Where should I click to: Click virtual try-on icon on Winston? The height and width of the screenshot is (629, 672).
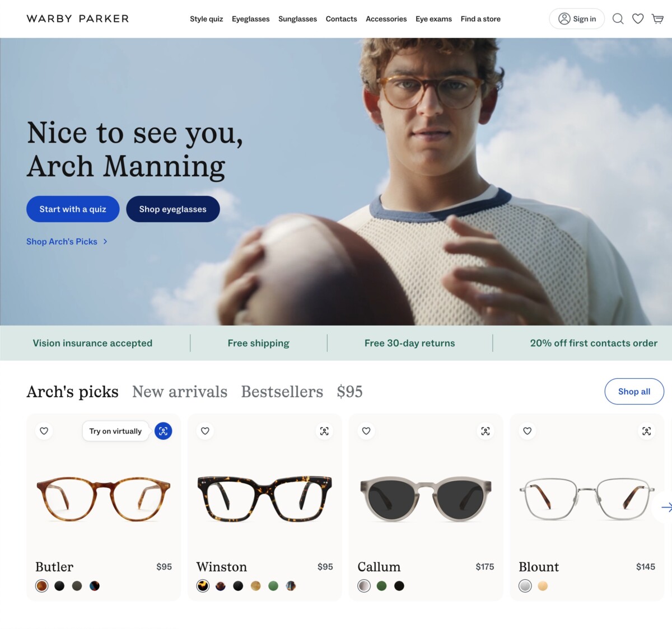tap(324, 431)
